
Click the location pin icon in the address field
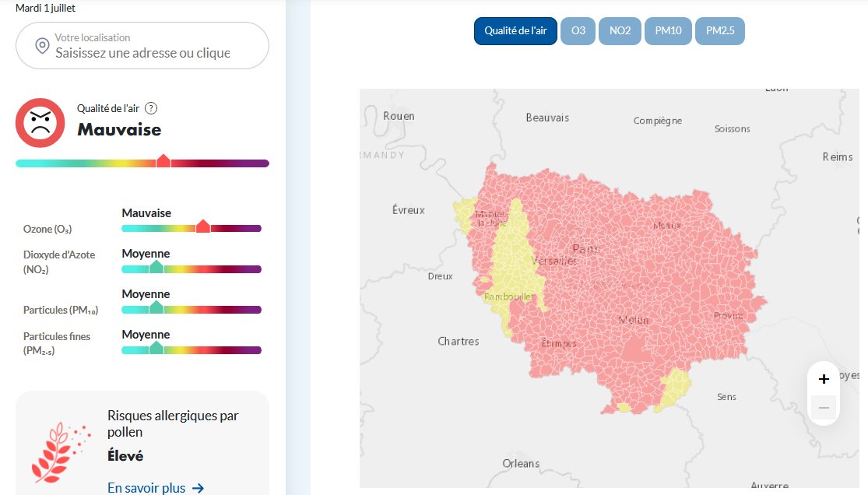pos(43,46)
